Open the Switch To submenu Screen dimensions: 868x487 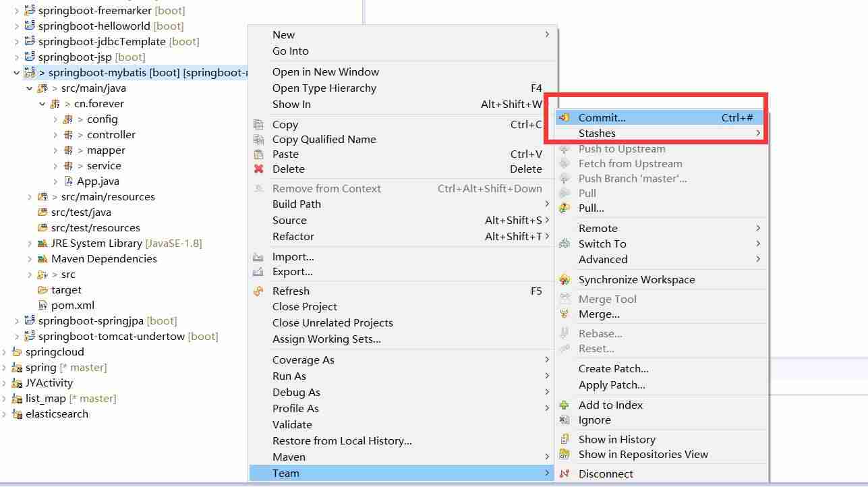(x=661, y=244)
